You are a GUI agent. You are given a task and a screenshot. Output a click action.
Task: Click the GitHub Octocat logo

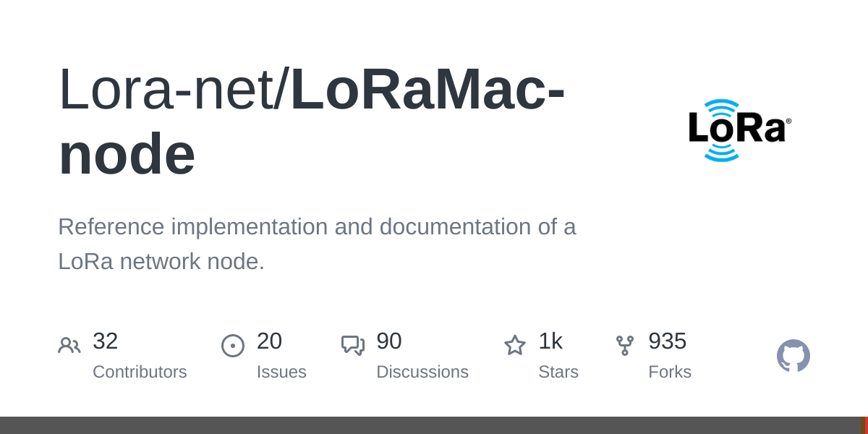(x=793, y=356)
